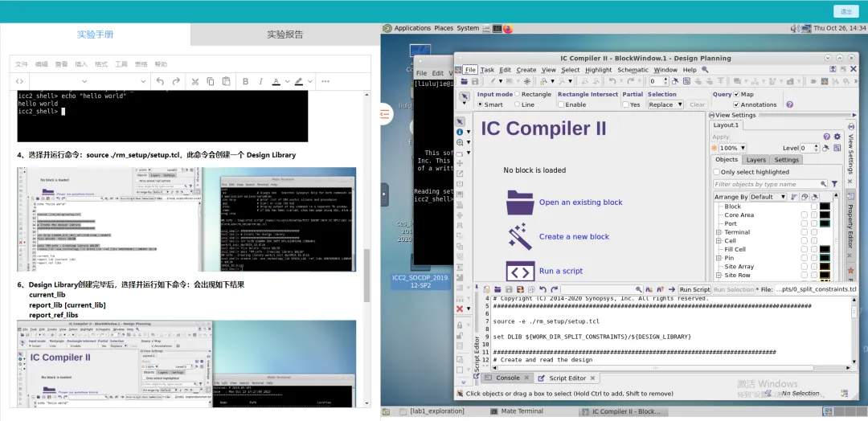Expand the Cell tree node
Image resolution: width=868 pixels, height=421 pixels.
pos(718,241)
